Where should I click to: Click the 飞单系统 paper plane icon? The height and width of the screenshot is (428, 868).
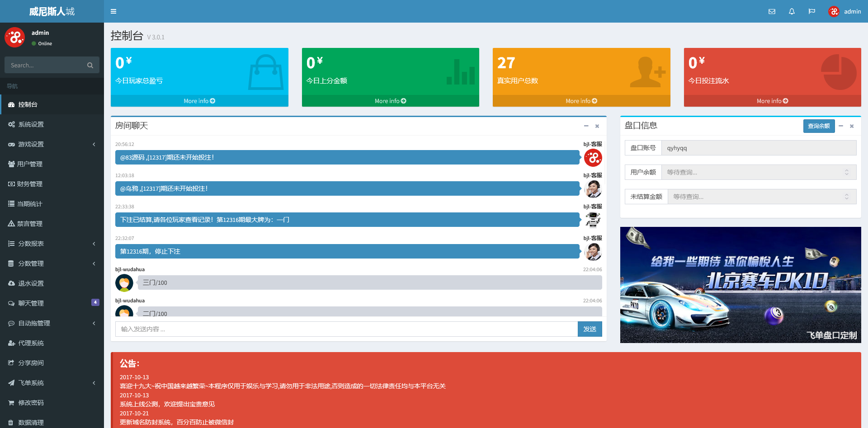click(x=11, y=383)
